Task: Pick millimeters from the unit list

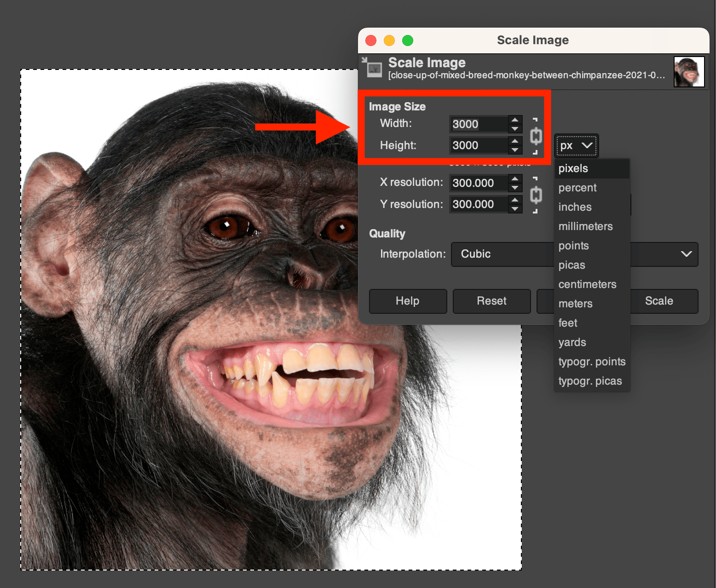Action: pyautogui.click(x=585, y=226)
